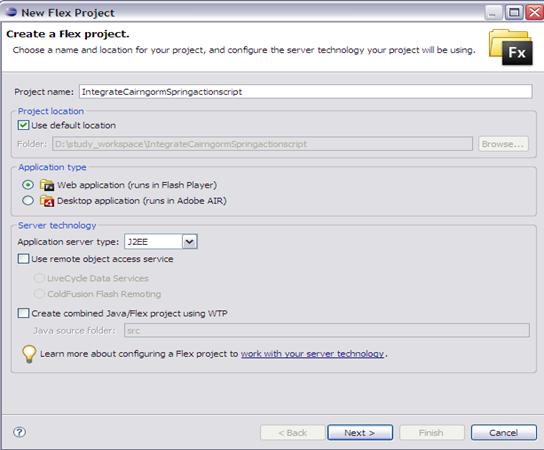Click the Server technology group label

(x=57, y=226)
